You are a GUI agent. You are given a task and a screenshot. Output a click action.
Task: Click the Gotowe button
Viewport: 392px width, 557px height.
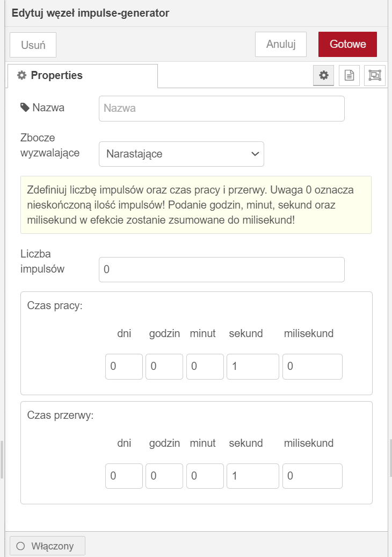coord(347,44)
